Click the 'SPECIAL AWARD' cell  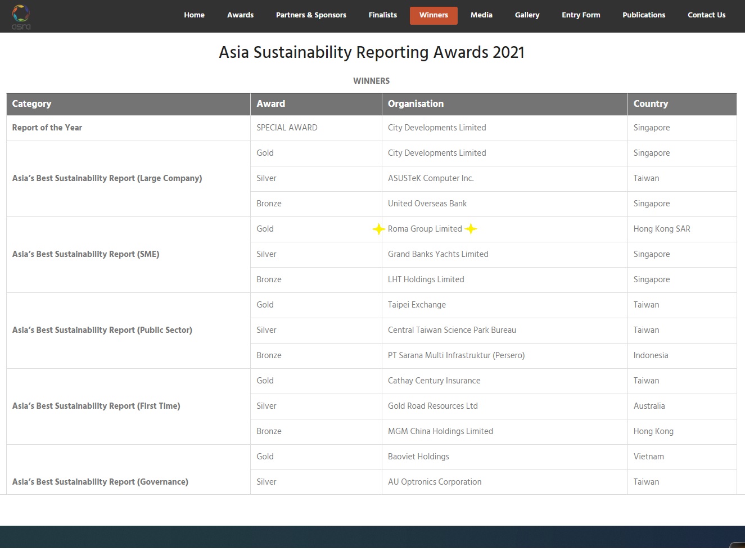click(316, 128)
